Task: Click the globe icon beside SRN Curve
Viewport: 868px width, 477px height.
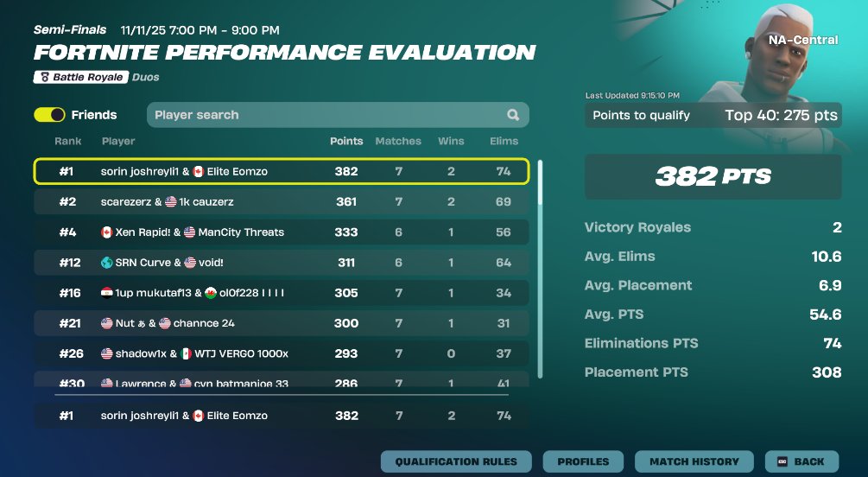Action: 107,263
